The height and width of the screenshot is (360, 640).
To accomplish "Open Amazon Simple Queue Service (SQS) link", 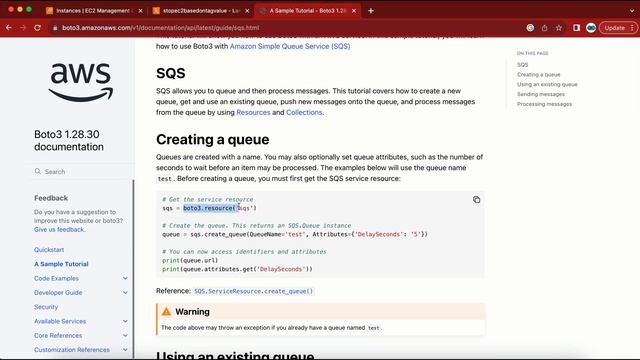I will pos(290,46).
